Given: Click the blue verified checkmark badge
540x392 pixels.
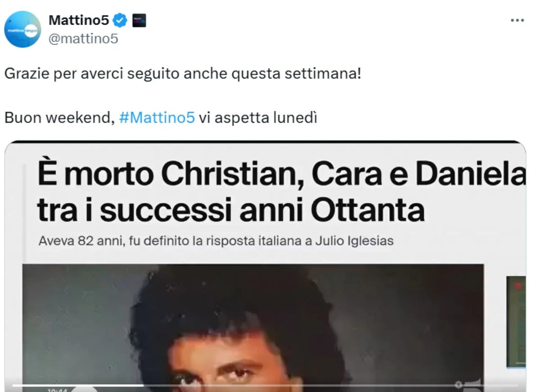Looking at the screenshot, I should click(x=120, y=21).
